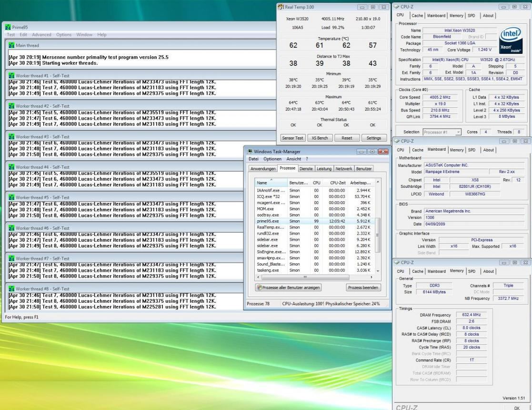This screenshot has height=410, width=532.
Task: Click the Worker thread #5 window icon
Action: pos(11,197)
